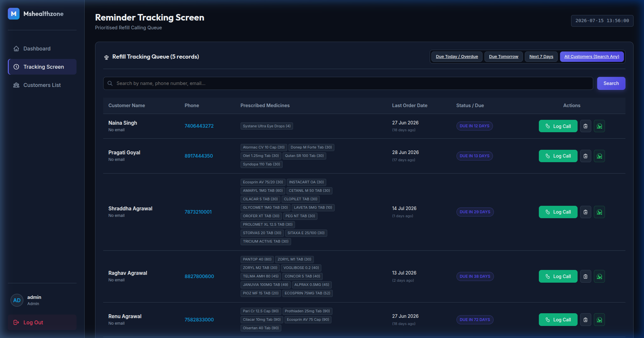Click phone number 8827800600
The image size is (644, 338).
[x=199, y=276]
